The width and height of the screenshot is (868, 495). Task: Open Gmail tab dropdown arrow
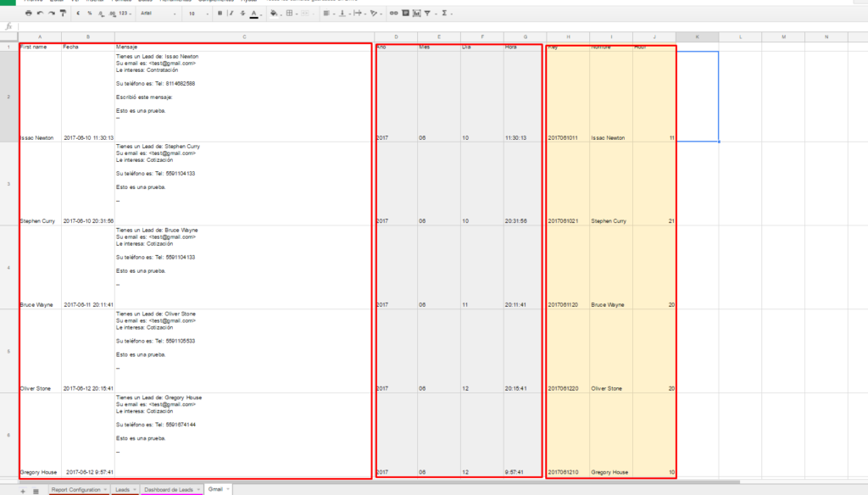[227, 489]
